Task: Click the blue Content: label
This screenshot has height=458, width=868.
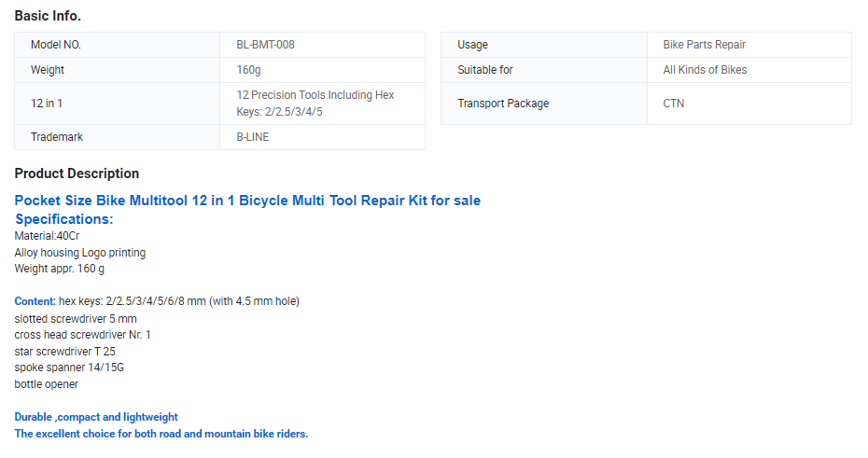Action: pyautogui.click(x=35, y=301)
